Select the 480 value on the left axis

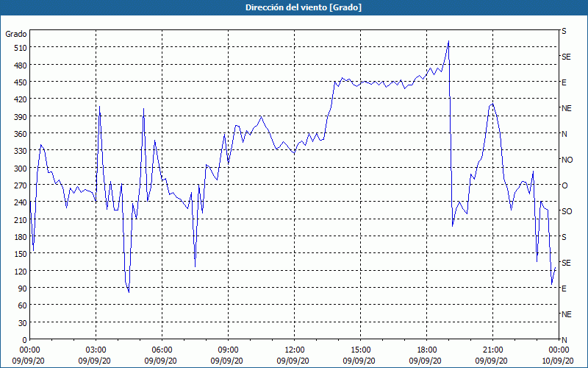[21, 66]
